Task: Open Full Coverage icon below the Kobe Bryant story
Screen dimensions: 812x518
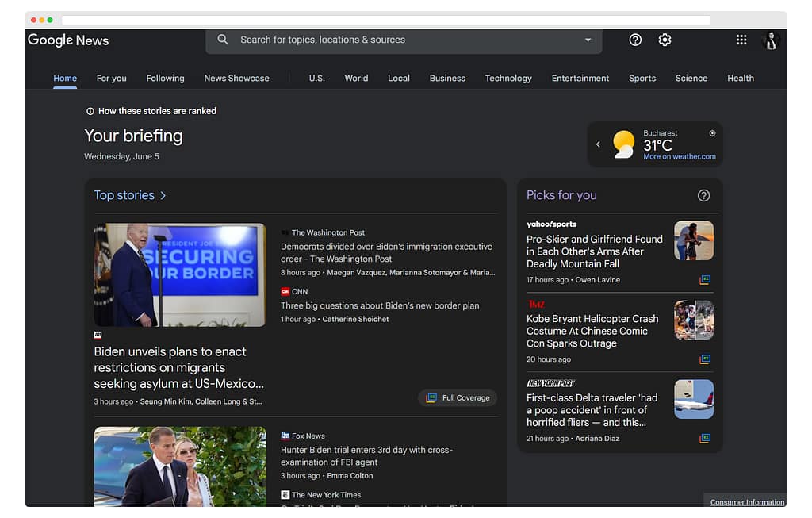Action: [x=704, y=359]
